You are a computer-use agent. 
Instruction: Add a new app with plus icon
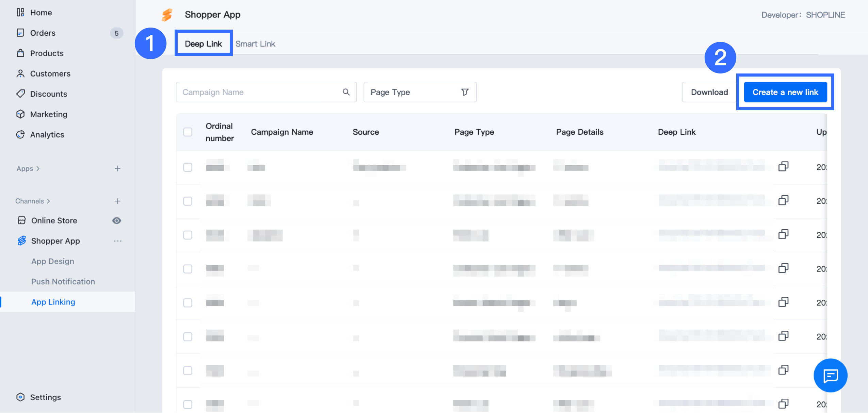(x=117, y=168)
